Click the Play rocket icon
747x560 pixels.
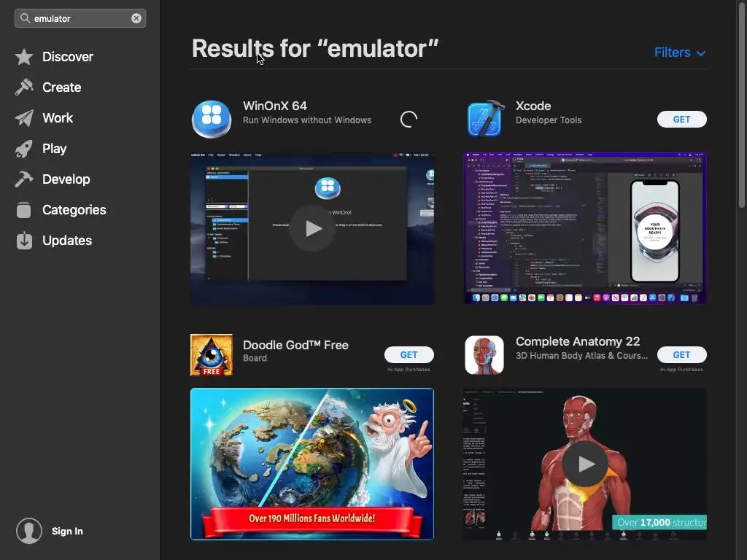click(24, 149)
